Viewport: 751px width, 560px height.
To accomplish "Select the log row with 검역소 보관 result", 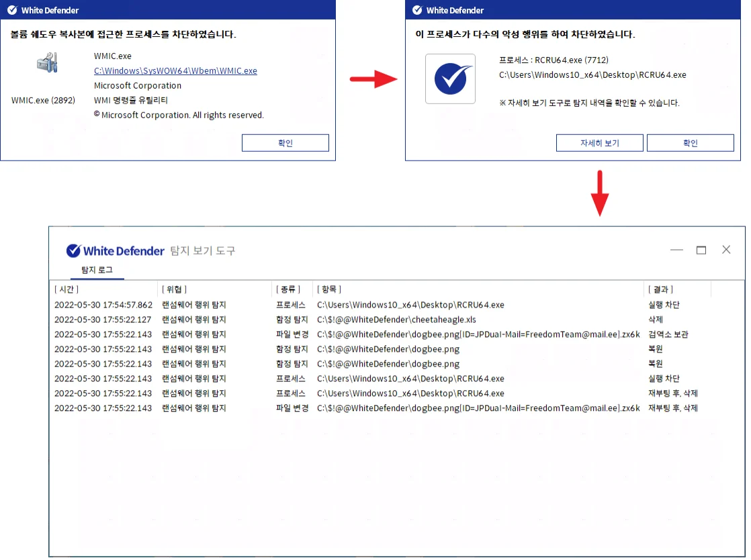I will [x=396, y=334].
